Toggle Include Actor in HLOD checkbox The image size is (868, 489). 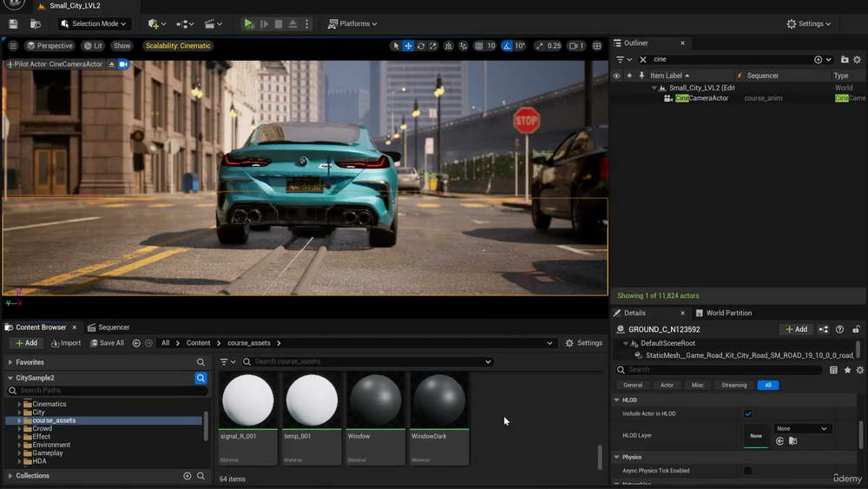tap(748, 413)
